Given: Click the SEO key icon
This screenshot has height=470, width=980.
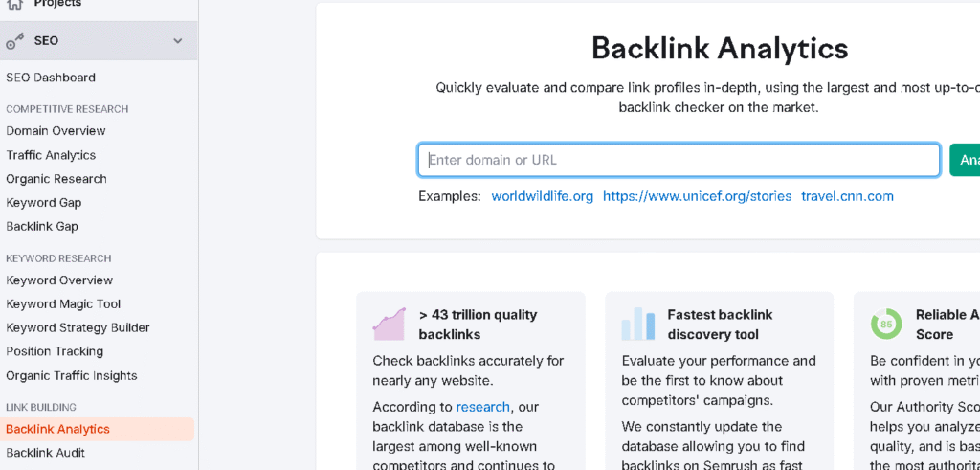Looking at the screenshot, I should 15,41.
